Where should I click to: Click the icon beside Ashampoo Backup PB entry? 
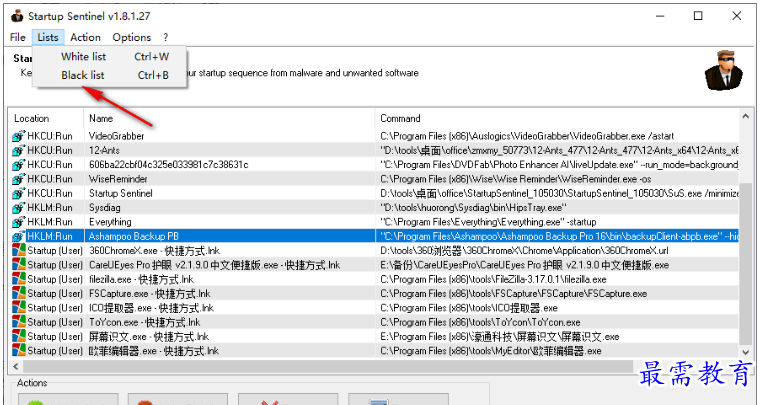coord(18,236)
